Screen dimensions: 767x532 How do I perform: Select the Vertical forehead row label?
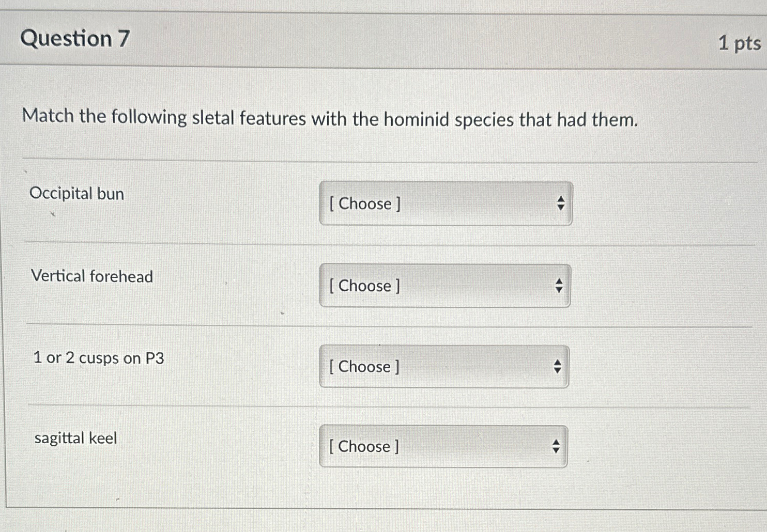(x=92, y=276)
